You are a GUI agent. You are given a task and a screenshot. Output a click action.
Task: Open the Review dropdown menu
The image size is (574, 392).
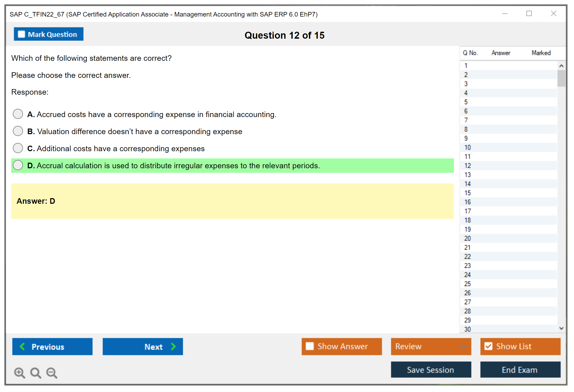point(463,346)
